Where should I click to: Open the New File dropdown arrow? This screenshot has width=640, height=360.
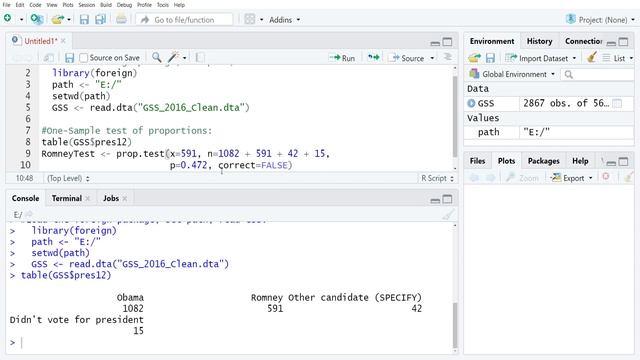click(21, 20)
